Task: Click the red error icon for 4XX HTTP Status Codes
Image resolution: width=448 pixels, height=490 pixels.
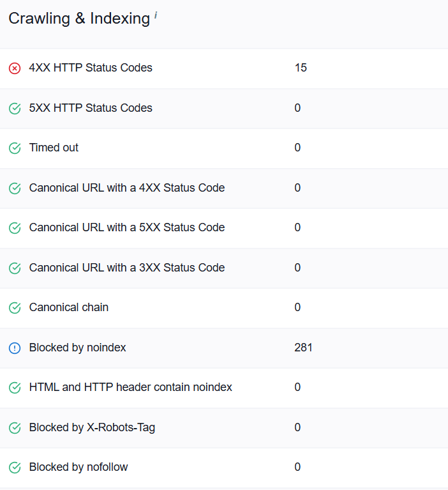Action: pos(15,68)
